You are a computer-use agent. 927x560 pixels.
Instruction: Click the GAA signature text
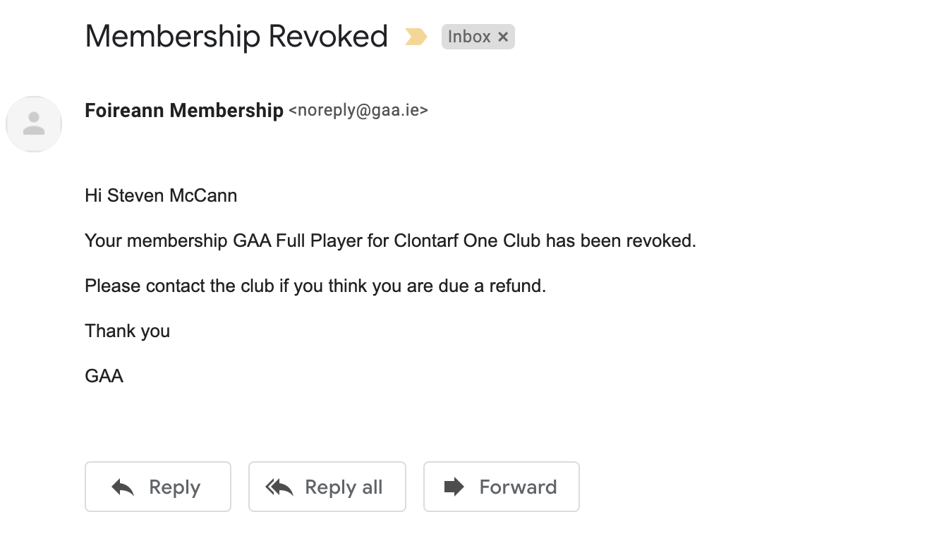pyautogui.click(x=104, y=376)
